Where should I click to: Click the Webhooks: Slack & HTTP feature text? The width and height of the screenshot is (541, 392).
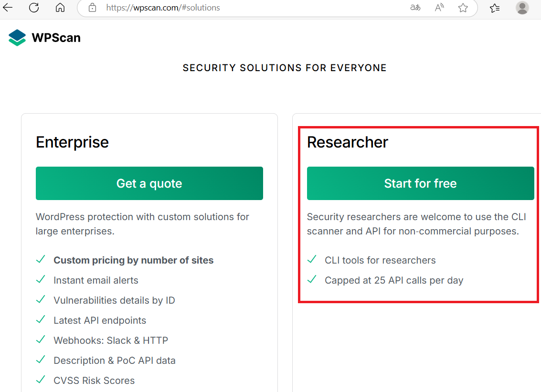[111, 340]
